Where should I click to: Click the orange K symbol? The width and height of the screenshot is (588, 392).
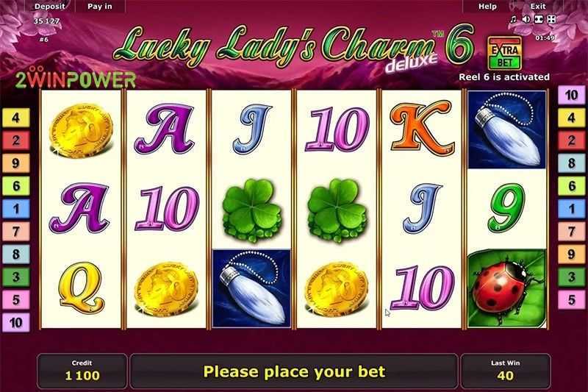click(421, 128)
